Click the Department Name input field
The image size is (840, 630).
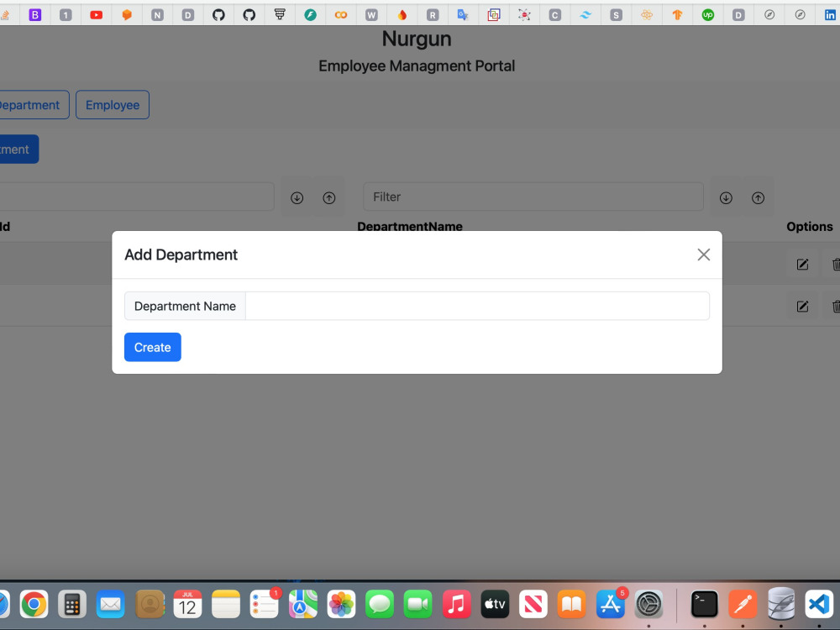point(477,306)
